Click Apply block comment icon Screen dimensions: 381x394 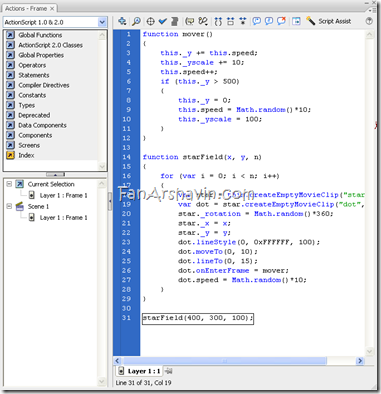[x=257, y=21]
